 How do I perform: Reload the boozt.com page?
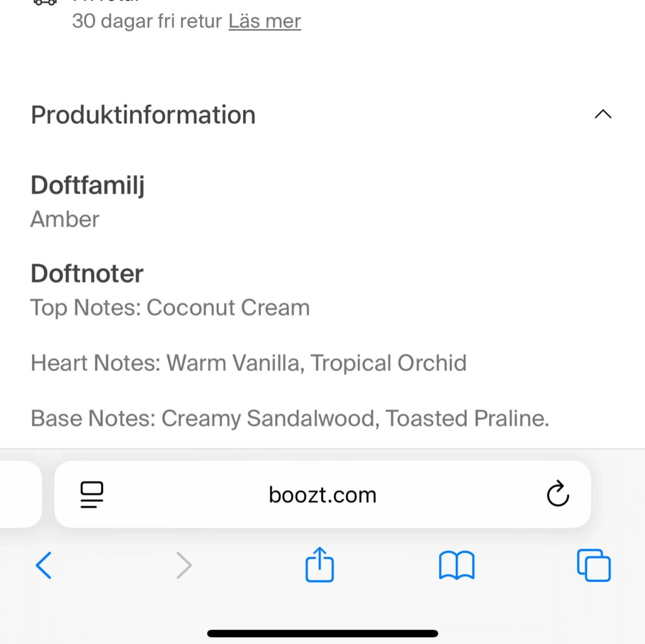click(558, 493)
